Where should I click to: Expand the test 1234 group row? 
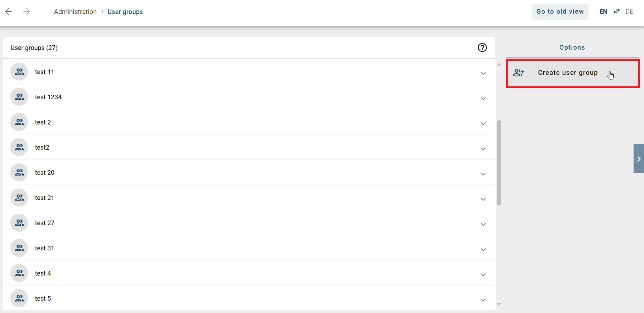[x=483, y=98]
